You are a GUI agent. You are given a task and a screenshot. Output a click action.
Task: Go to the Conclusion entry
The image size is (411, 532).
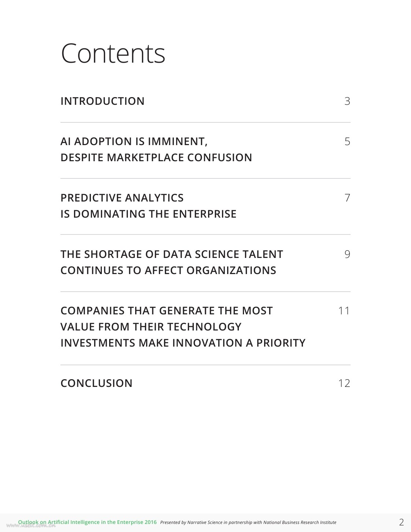click(x=96, y=383)
